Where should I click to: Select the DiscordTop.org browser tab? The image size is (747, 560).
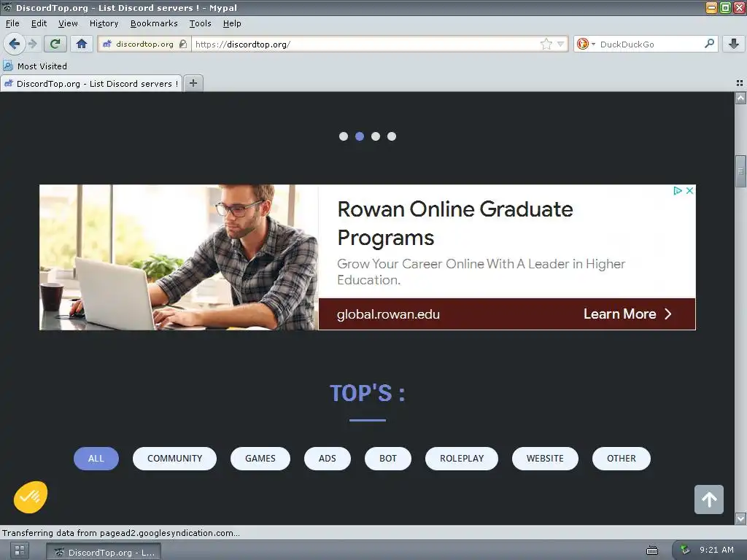tap(91, 83)
